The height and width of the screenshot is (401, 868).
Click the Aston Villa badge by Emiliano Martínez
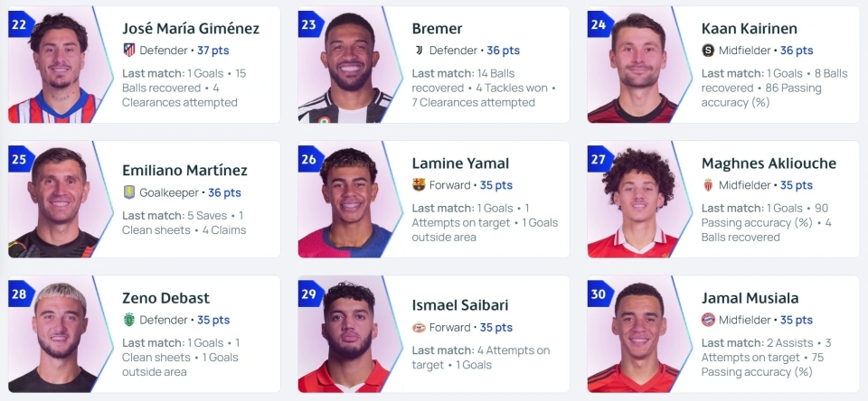[129, 192]
